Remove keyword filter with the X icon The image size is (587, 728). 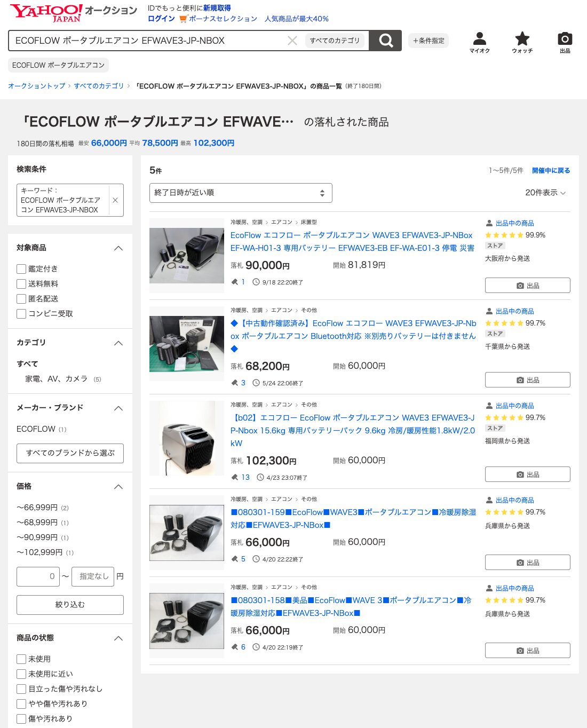115,200
